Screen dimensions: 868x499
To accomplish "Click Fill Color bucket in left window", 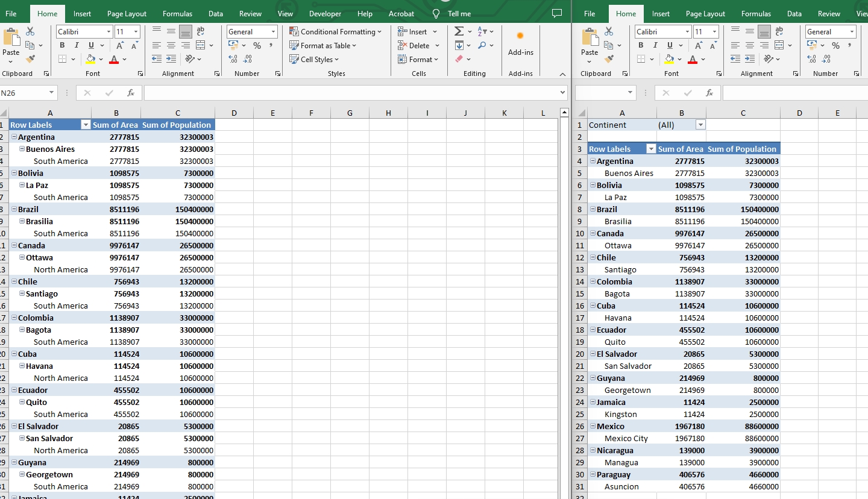I will 90,59.
